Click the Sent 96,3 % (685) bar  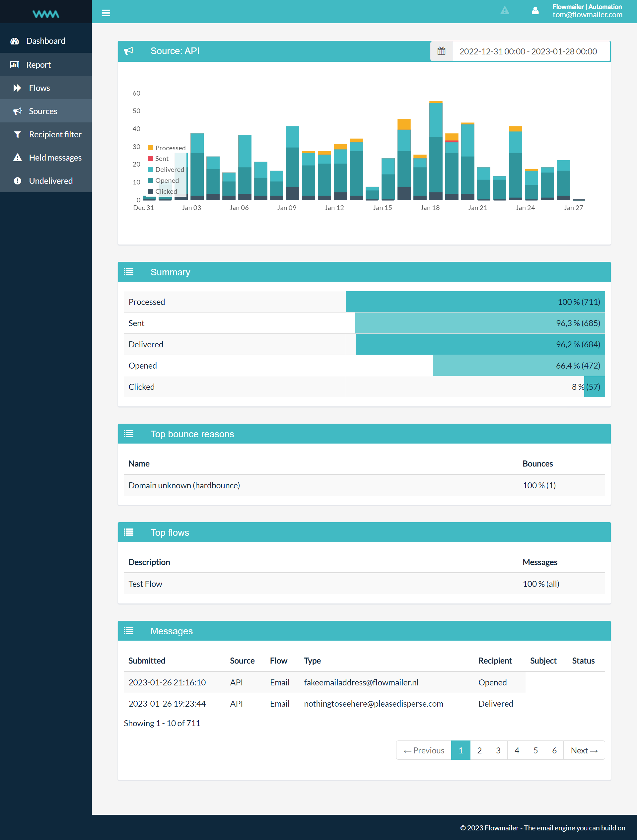(480, 323)
